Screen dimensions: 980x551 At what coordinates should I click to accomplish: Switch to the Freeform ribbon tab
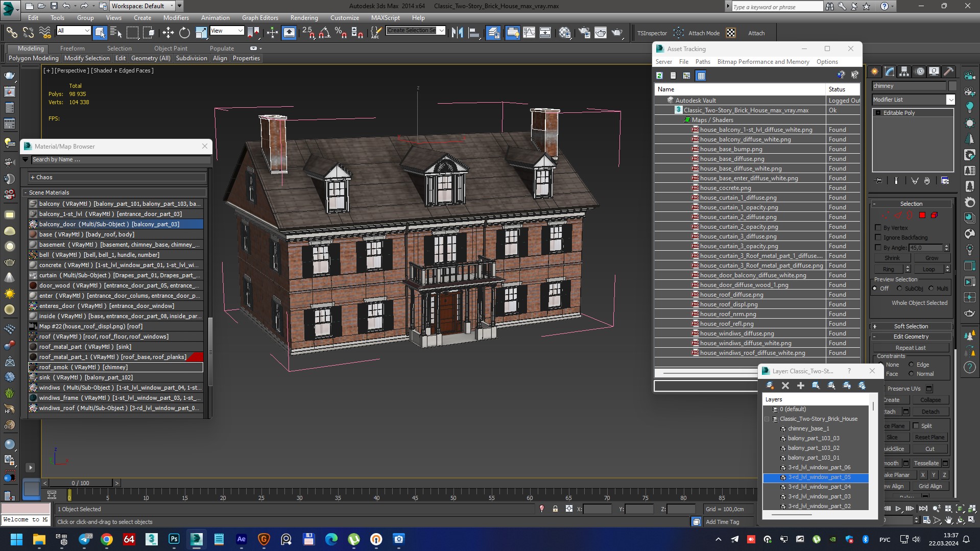click(72, 49)
